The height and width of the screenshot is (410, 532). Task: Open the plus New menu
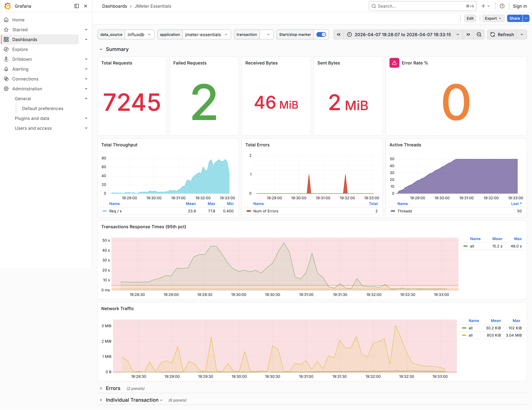pos(486,6)
